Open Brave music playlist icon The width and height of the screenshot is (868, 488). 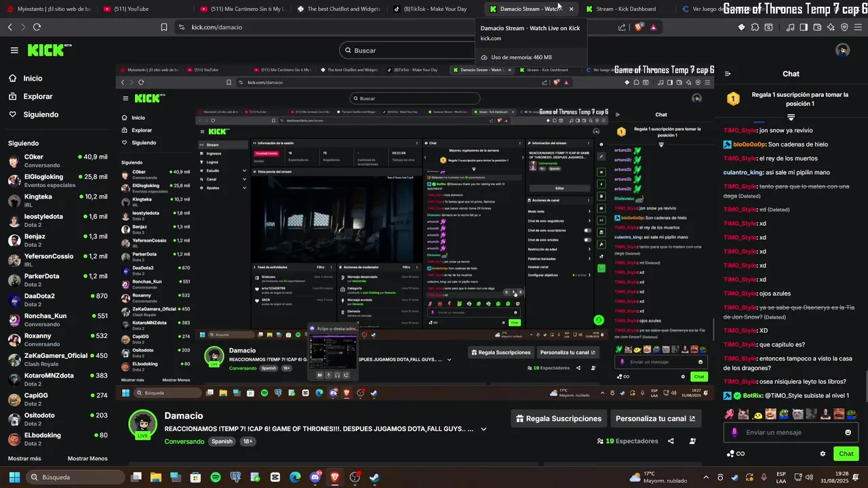[x=790, y=27]
